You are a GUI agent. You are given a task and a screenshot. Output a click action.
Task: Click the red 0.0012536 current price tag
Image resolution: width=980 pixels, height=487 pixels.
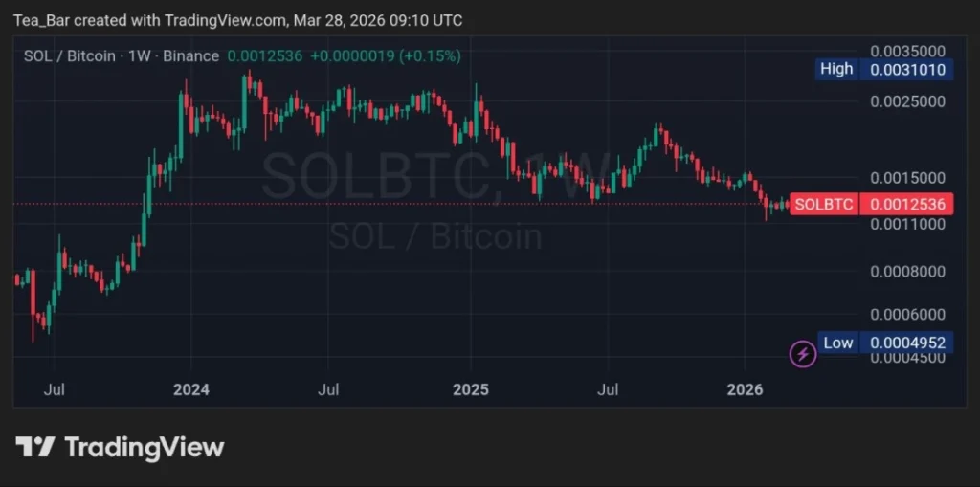907,204
